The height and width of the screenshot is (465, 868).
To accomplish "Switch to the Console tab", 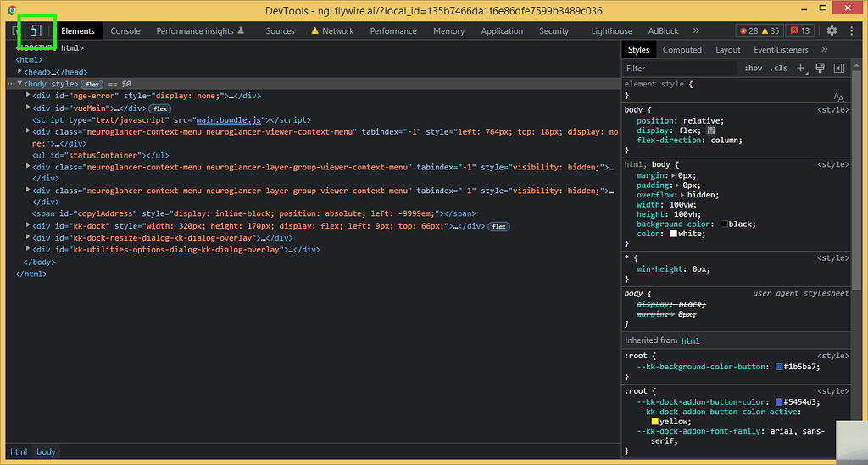I will [x=125, y=30].
